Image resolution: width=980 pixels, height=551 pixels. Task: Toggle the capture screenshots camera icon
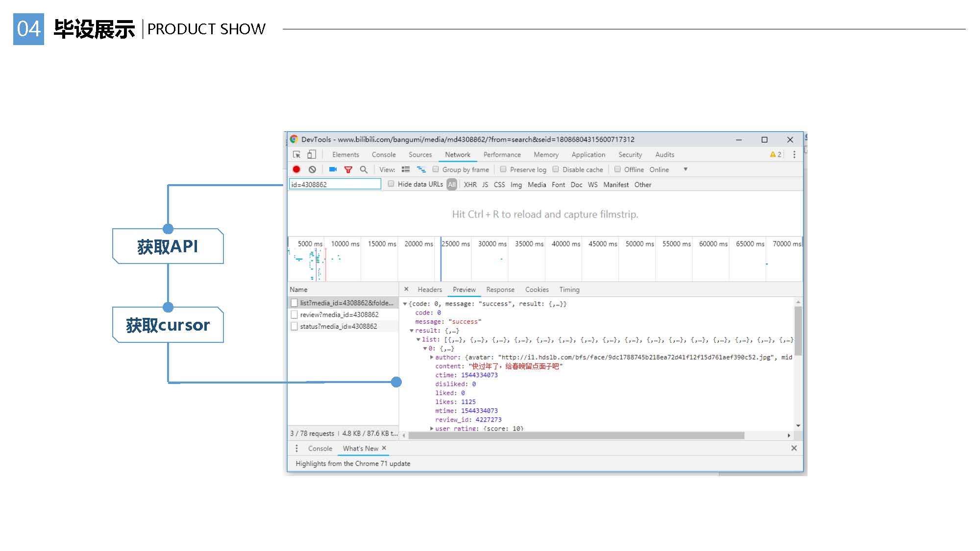333,169
